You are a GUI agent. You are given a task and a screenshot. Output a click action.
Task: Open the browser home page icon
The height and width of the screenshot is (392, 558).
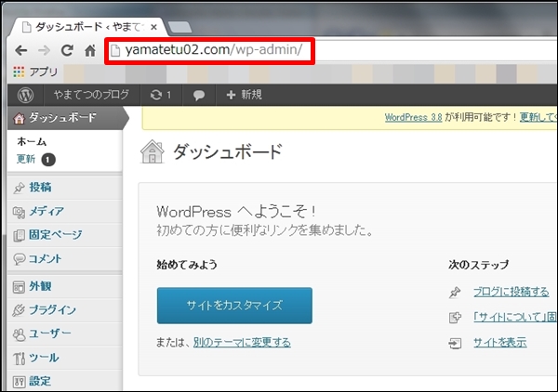(x=89, y=50)
